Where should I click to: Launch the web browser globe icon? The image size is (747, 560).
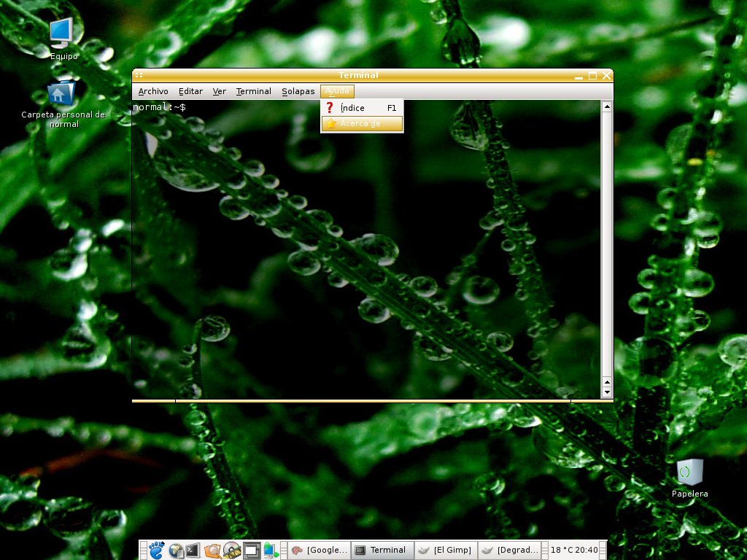[176, 551]
